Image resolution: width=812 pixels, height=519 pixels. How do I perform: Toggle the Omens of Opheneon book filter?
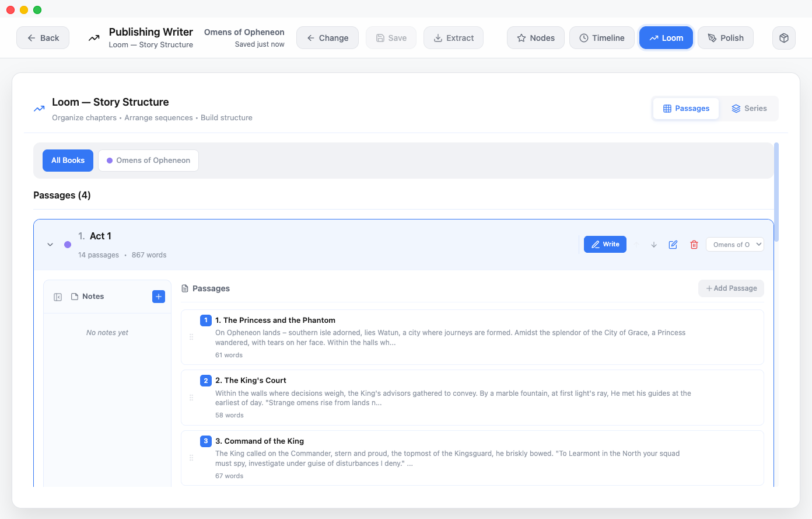click(x=148, y=160)
